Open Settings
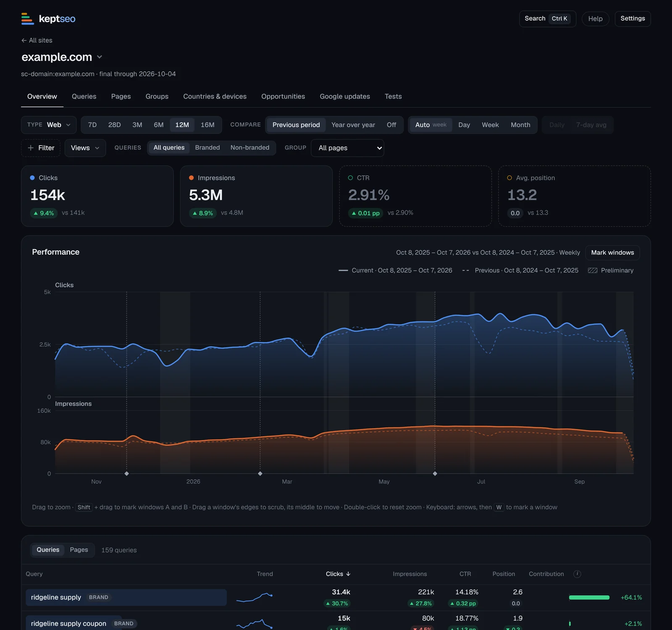 [633, 18]
